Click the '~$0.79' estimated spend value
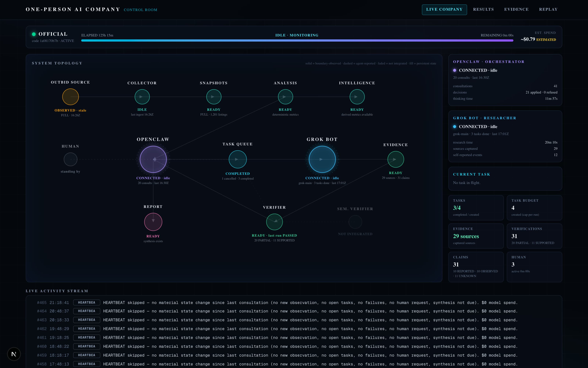The image size is (588, 368). click(528, 39)
